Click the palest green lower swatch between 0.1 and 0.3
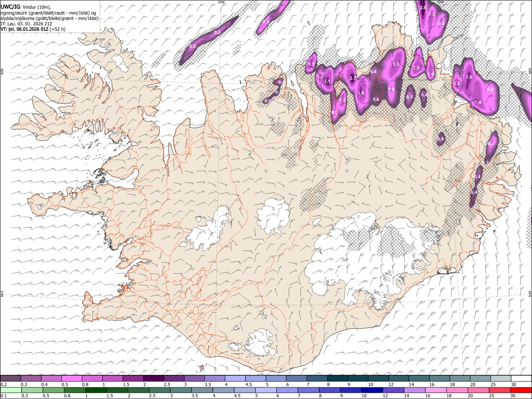The width and height of the screenshot is (532, 399). tap(11, 390)
